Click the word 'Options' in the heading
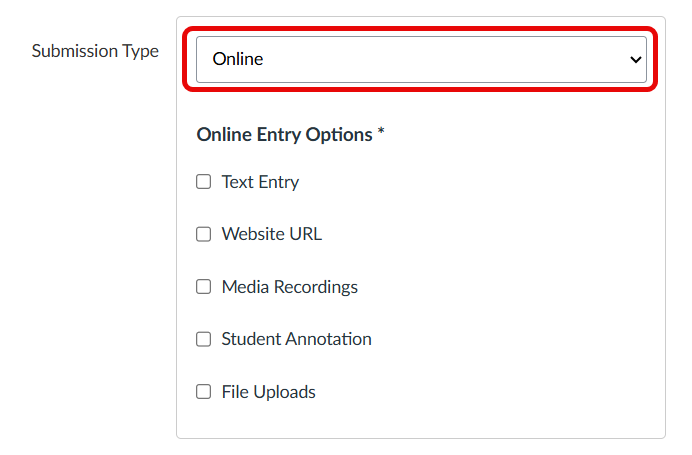This screenshot has width=692, height=455. [x=341, y=134]
